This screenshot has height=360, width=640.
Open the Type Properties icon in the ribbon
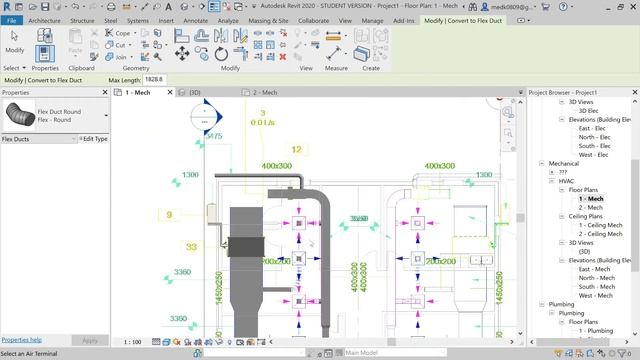44,36
